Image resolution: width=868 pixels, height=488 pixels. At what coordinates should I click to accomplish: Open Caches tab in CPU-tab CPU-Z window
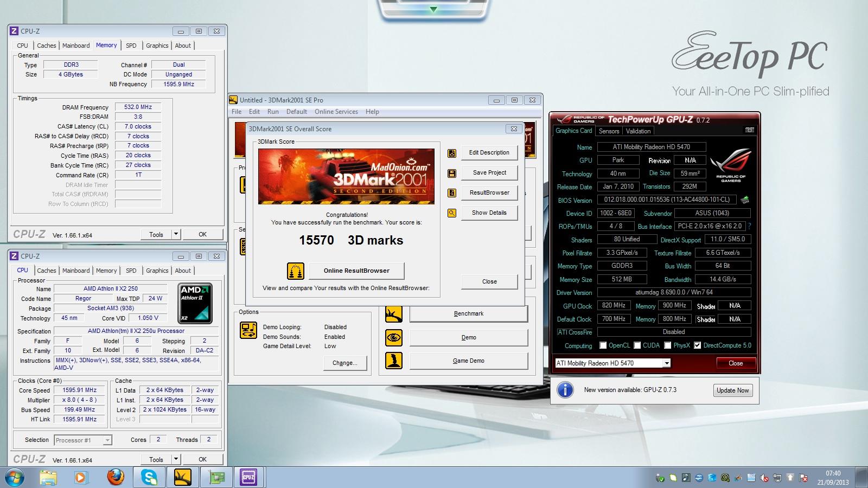tap(47, 271)
